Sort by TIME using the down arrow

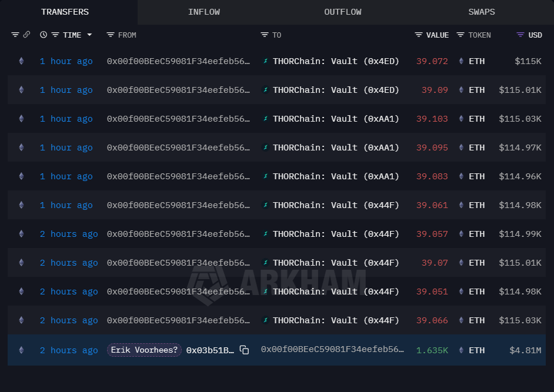click(89, 35)
